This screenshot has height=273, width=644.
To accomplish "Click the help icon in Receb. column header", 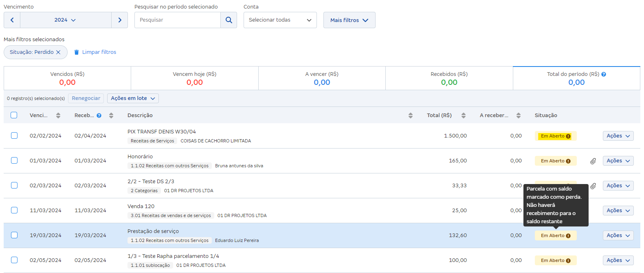I will point(99,115).
